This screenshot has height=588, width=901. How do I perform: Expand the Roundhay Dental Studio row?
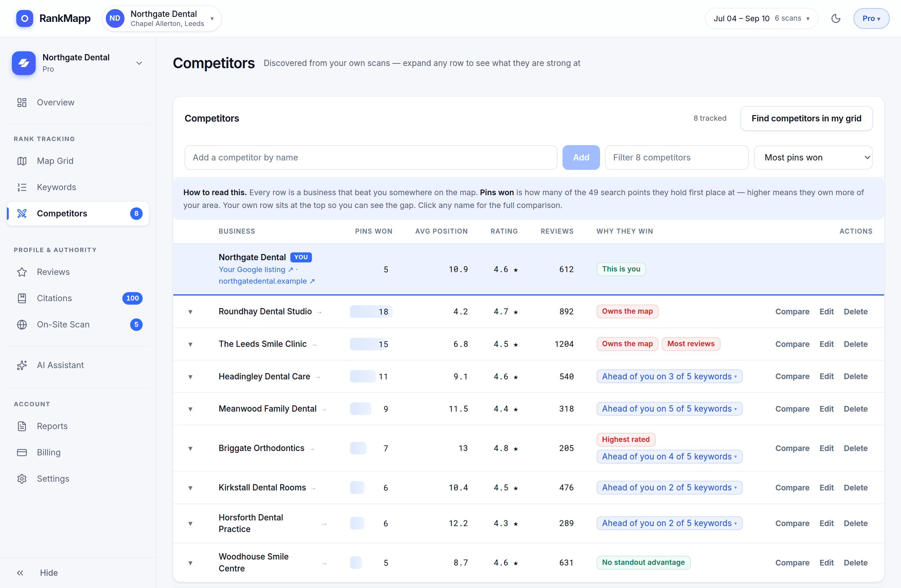click(191, 312)
